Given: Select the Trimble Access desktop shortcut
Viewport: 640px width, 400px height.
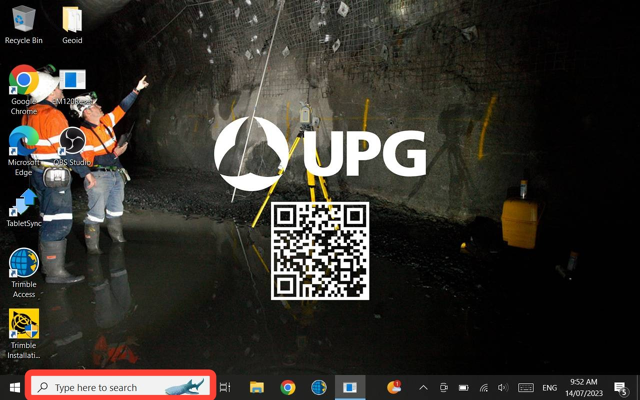Looking at the screenshot, I should point(23,273).
